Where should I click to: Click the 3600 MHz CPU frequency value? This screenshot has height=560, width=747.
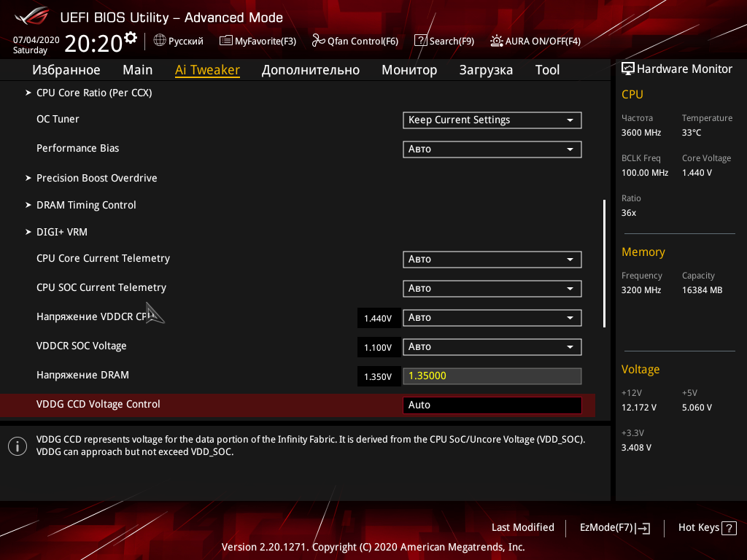tap(640, 133)
